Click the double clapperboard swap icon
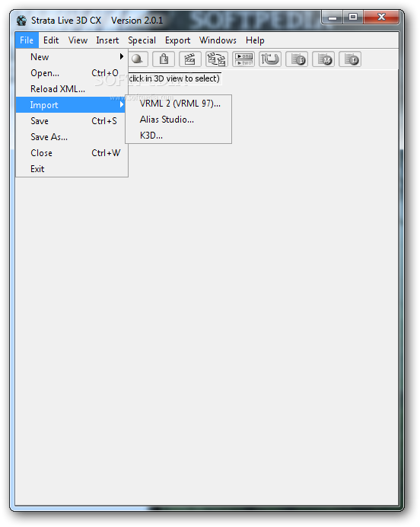Image resolution: width=420 pixels, height=527 pixels. [217, 59]
